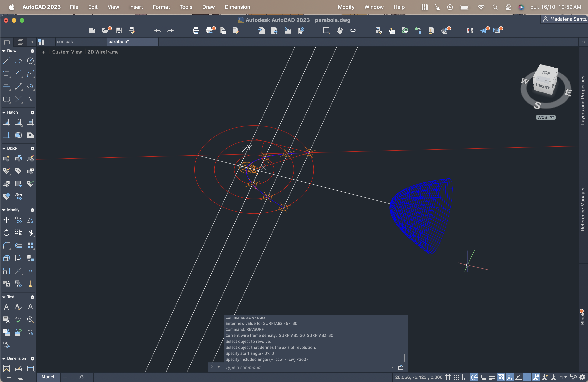The height and width of the screenshot is (382, 588).
Task: Click the Pan hand icon in toolbar
Action: (340, 31)
